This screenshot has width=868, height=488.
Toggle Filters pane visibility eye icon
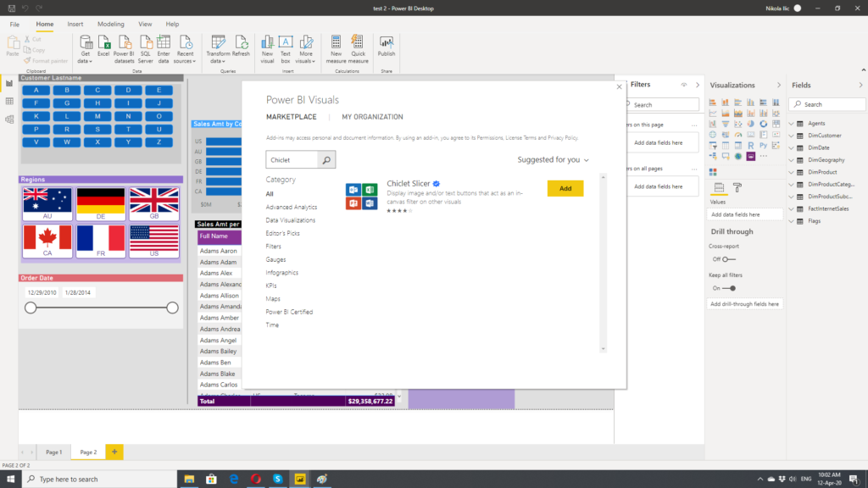pyautogui.click(x=684, y=85)
